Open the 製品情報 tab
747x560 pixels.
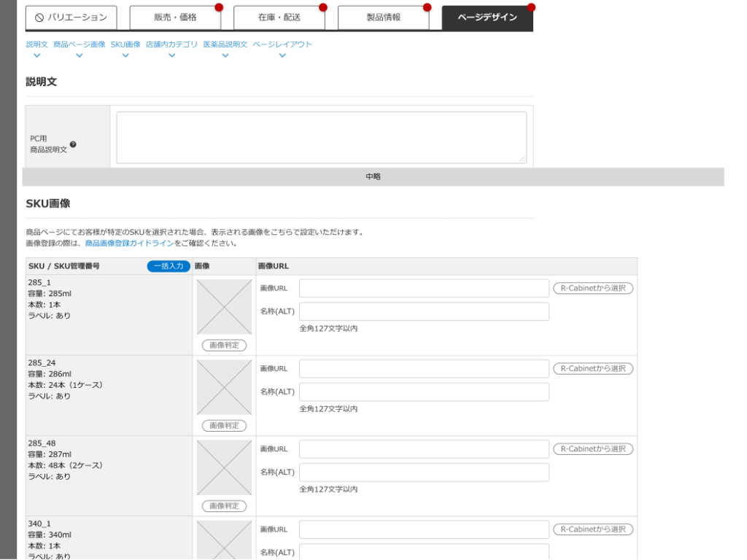point(383,17)
